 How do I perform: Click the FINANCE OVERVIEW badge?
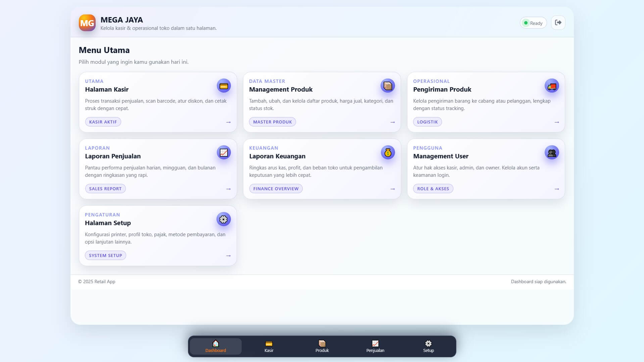coord(276,189)
